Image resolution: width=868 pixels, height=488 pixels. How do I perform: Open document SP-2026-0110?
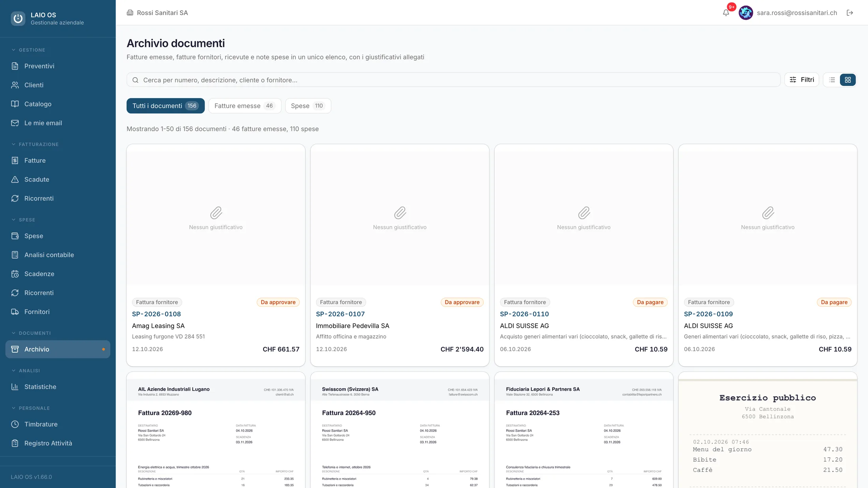coord(524,314)
